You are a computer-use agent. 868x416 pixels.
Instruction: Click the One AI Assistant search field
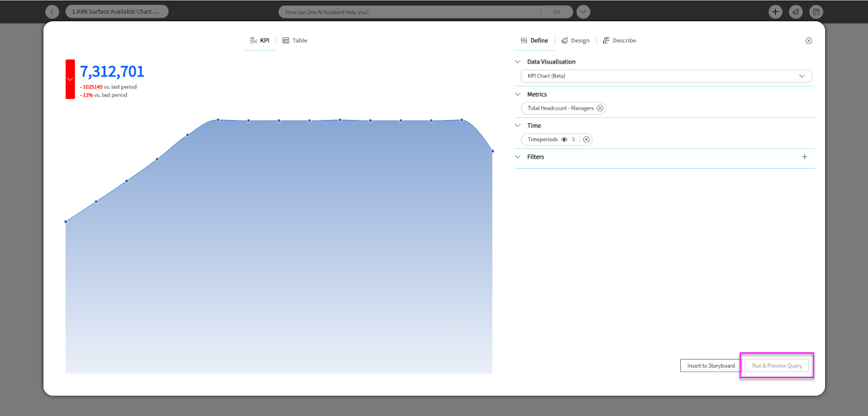410,12
